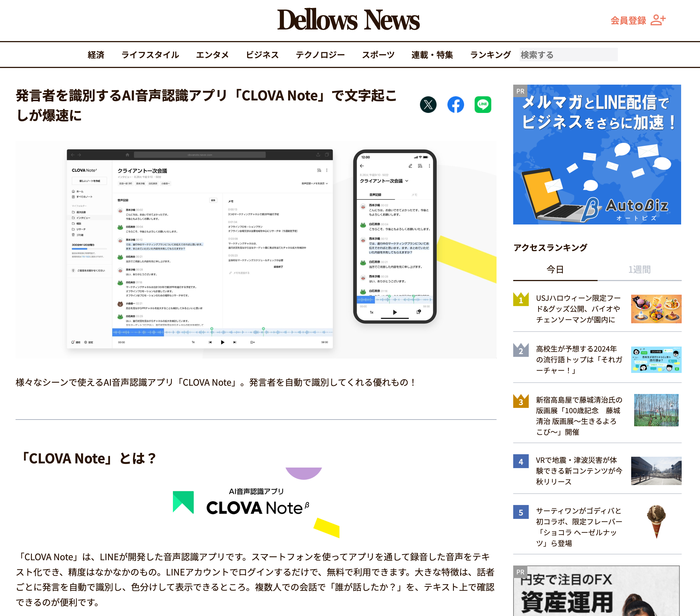Click the 検索する search field
Screen dimensions: 700x616
click(x=568, y=55)
